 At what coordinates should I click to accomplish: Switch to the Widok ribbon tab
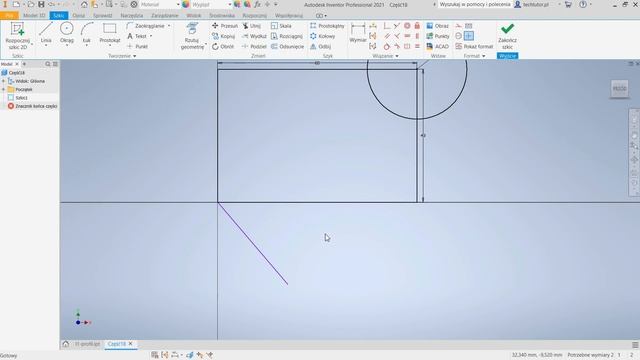[x=193, y=16]
